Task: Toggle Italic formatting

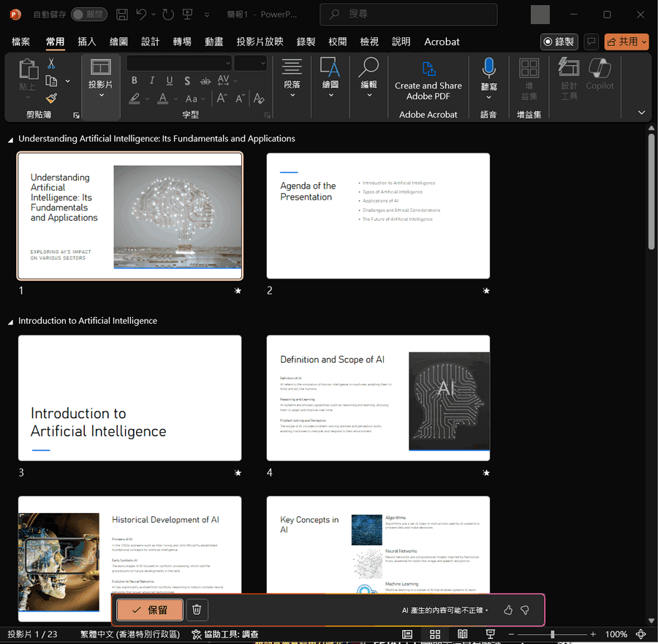Action: (152, 80)
